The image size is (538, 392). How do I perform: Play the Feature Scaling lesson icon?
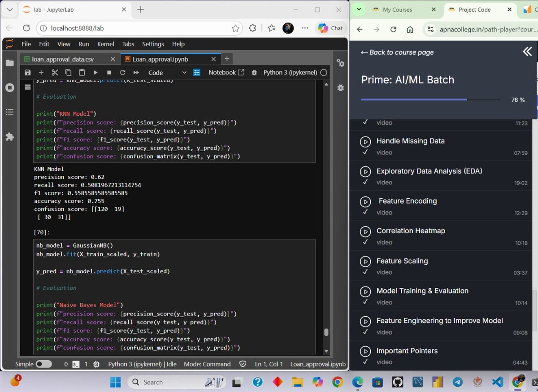click(365, 261)
